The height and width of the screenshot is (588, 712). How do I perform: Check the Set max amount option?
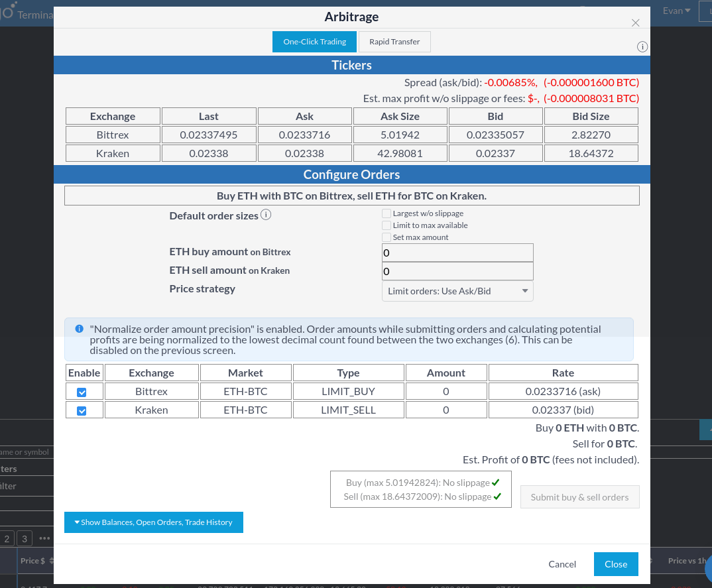point(386,237)
